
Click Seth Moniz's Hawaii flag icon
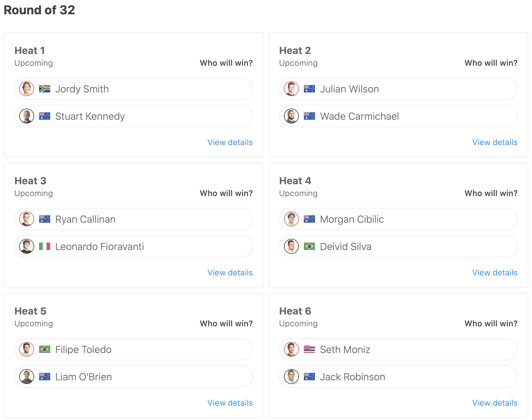coord(309,350)
